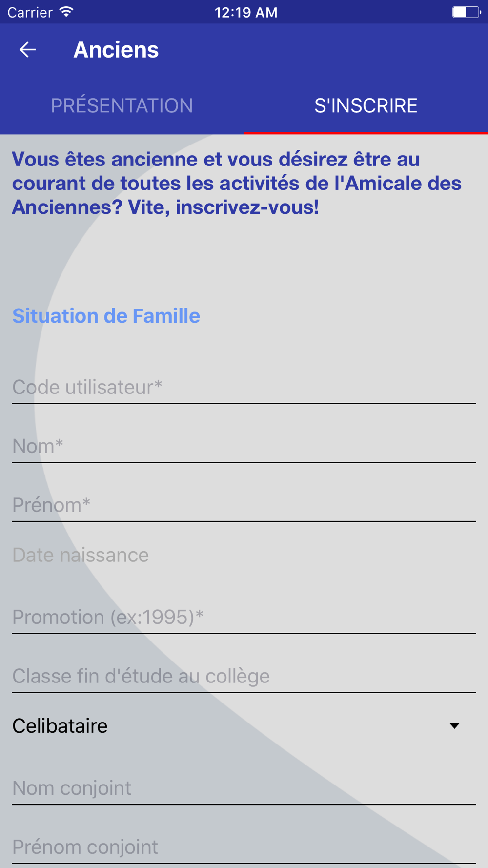Open the Date naissance picker

244,555
